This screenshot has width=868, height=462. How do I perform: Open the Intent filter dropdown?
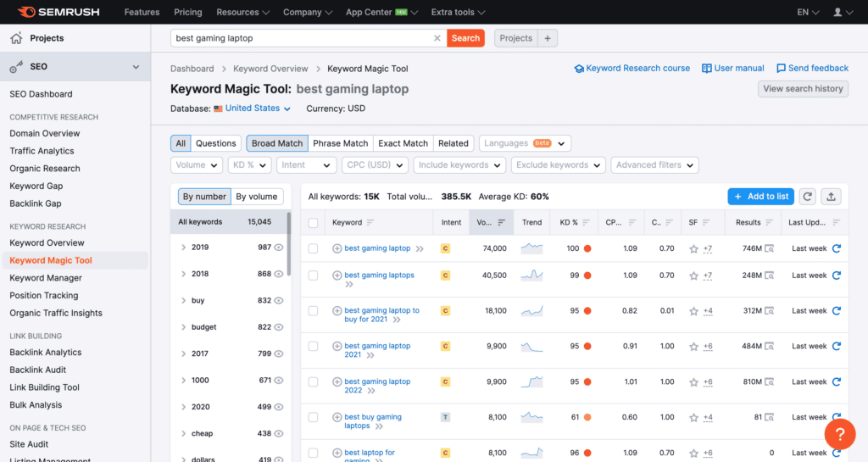coord(305,165)
